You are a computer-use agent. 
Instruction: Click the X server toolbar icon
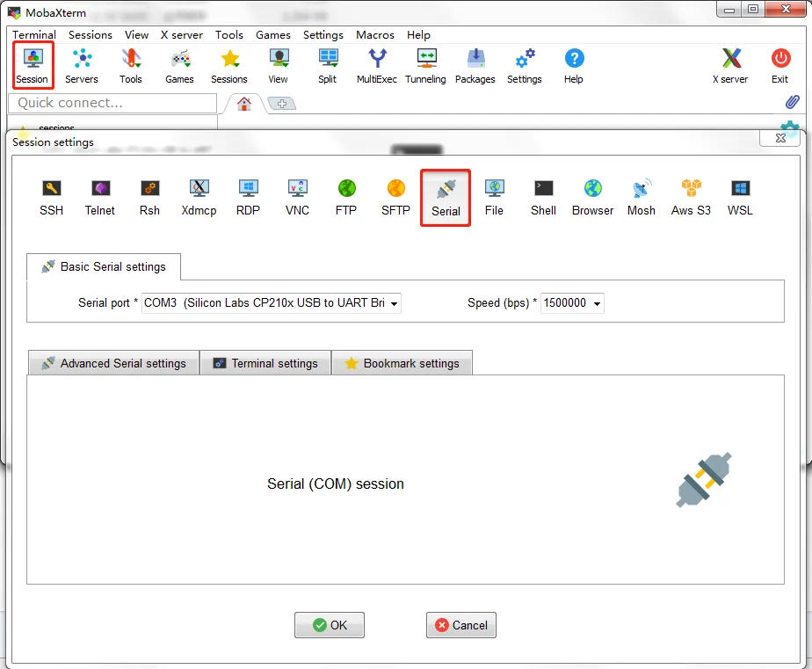730,66
